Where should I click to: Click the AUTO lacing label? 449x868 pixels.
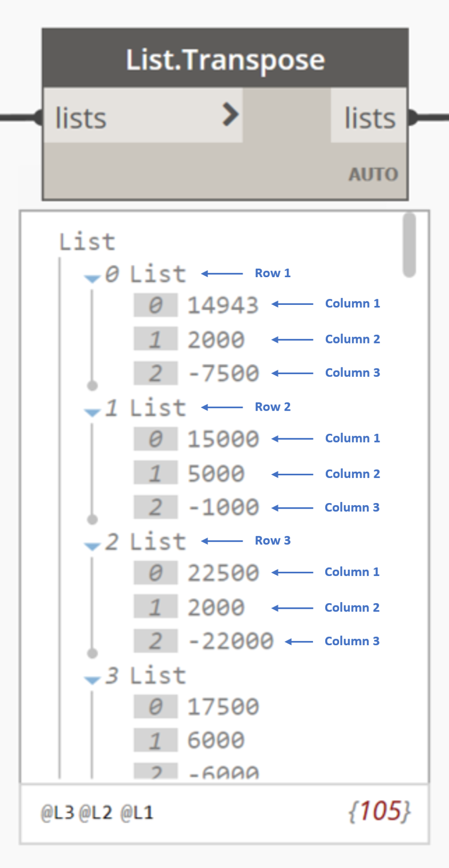[x=373, y=175]
